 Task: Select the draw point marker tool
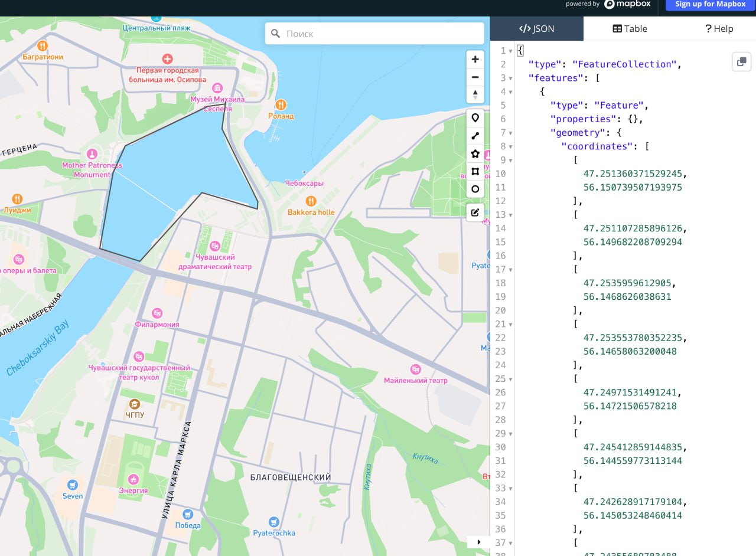pos(475,118)
